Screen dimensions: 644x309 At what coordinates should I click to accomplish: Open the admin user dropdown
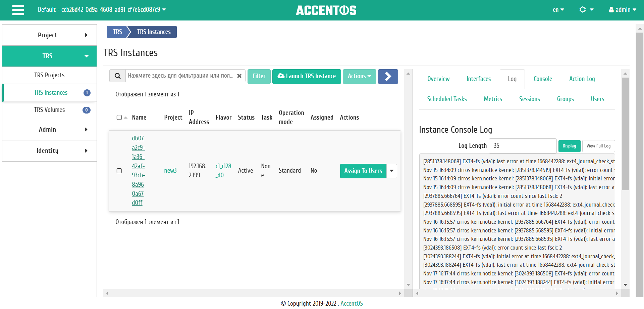(x=623, y=10)
